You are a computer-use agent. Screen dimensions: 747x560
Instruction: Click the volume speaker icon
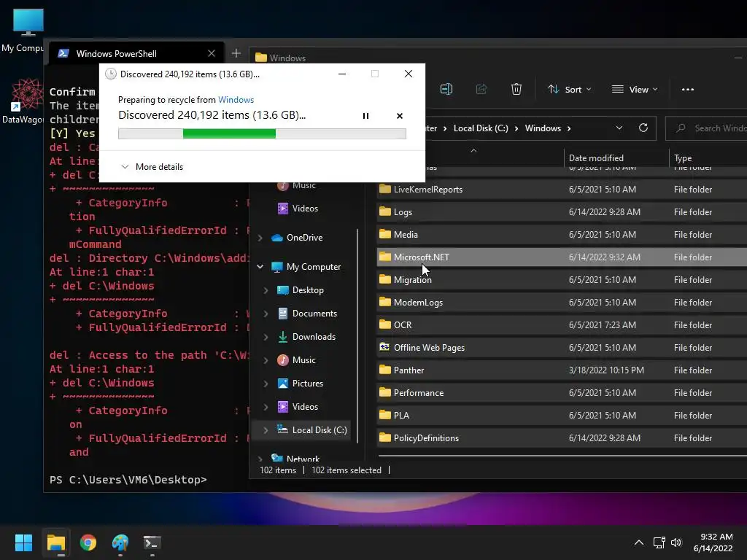pos(676,542)
